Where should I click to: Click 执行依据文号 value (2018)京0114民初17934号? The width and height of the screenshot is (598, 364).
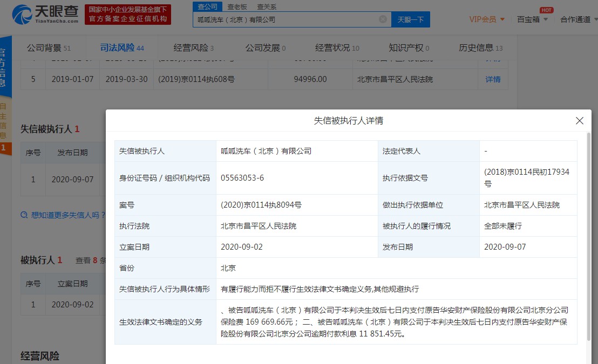point(527,177)
